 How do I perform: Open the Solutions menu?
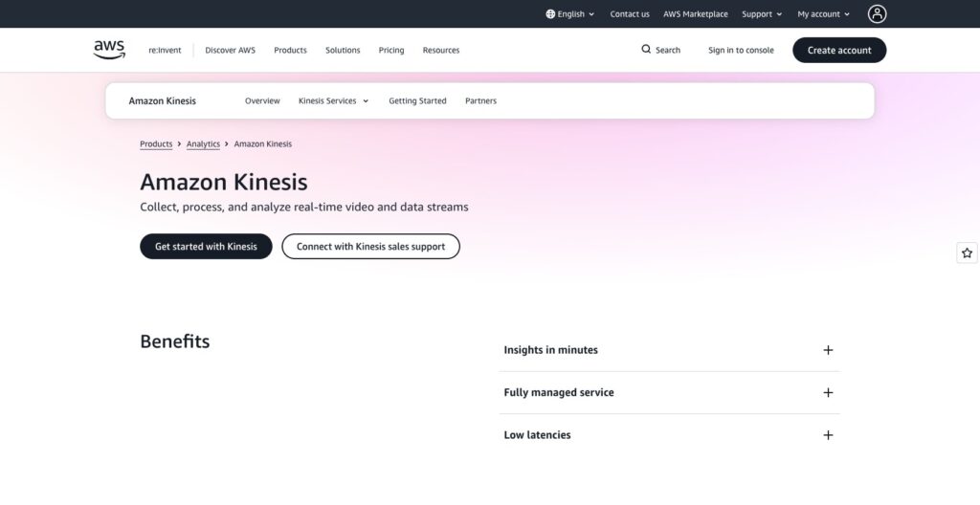coord(343,50)
